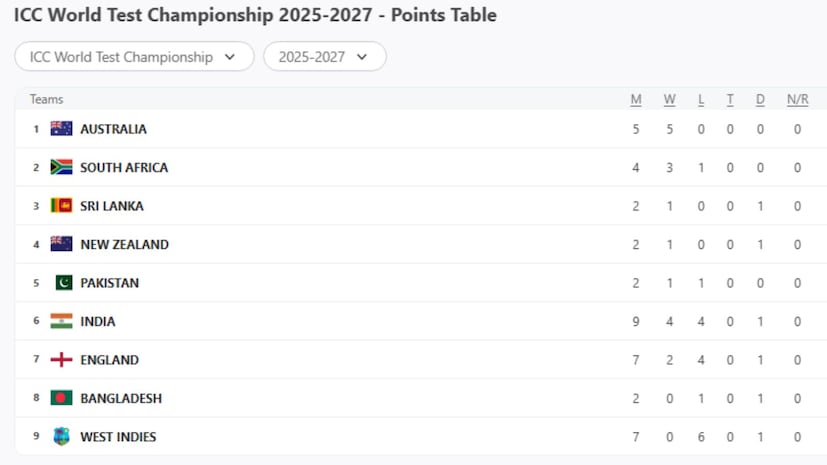Image resolution: width=827 pixels, height=465 pixels.
Task: Click the India flag icon
Action: tap(61, 321)
